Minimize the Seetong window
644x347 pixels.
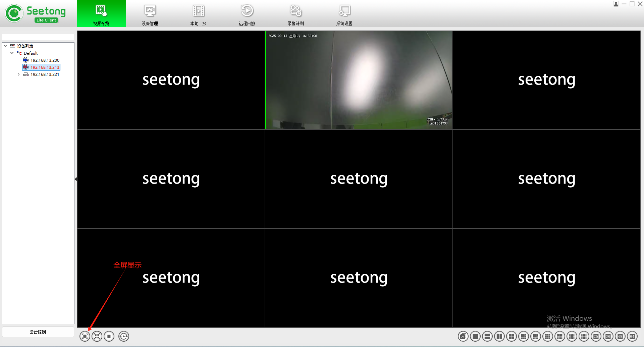click(x=624, y=4)
